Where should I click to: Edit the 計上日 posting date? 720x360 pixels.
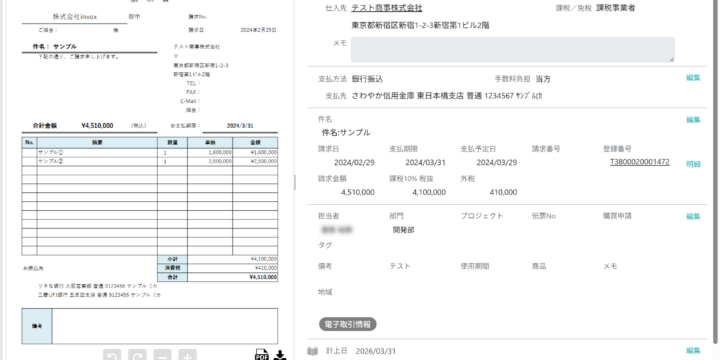click(x=693, y=350)
